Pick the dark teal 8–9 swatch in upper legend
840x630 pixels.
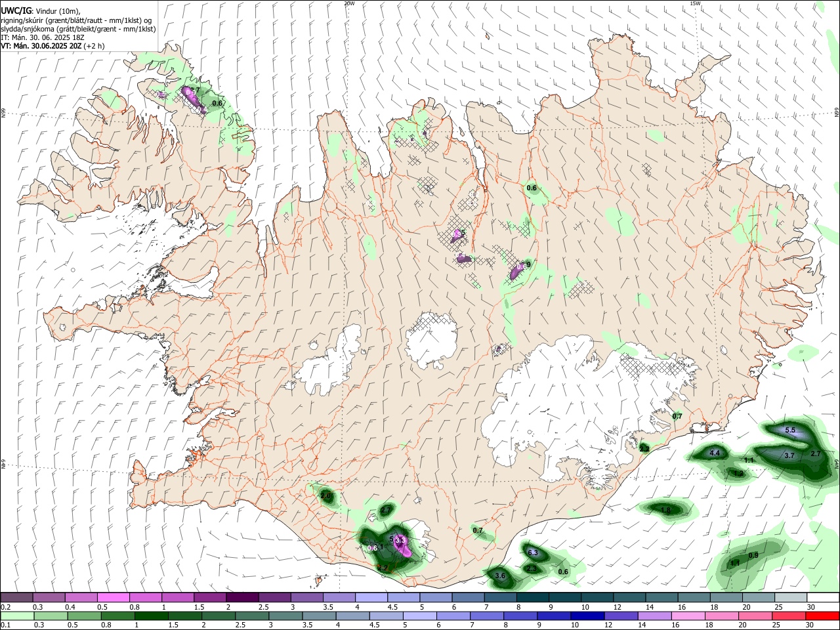[533, 597]
